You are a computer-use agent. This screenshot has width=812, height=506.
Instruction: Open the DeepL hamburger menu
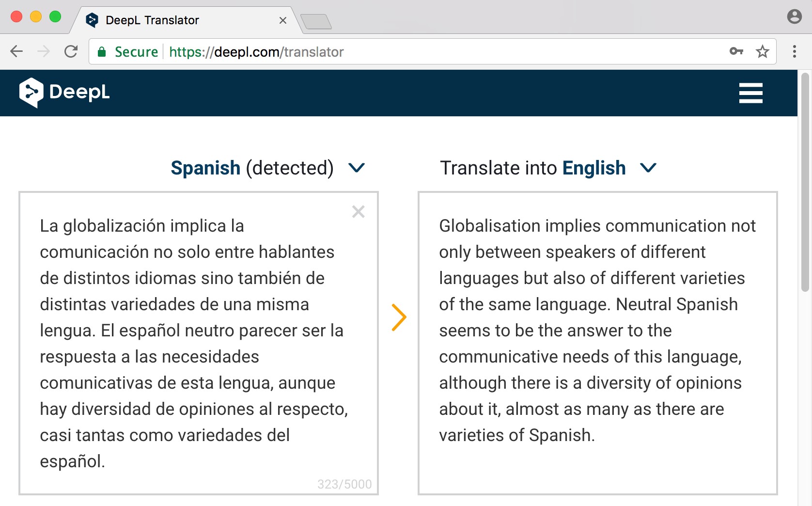pos(750,93)
